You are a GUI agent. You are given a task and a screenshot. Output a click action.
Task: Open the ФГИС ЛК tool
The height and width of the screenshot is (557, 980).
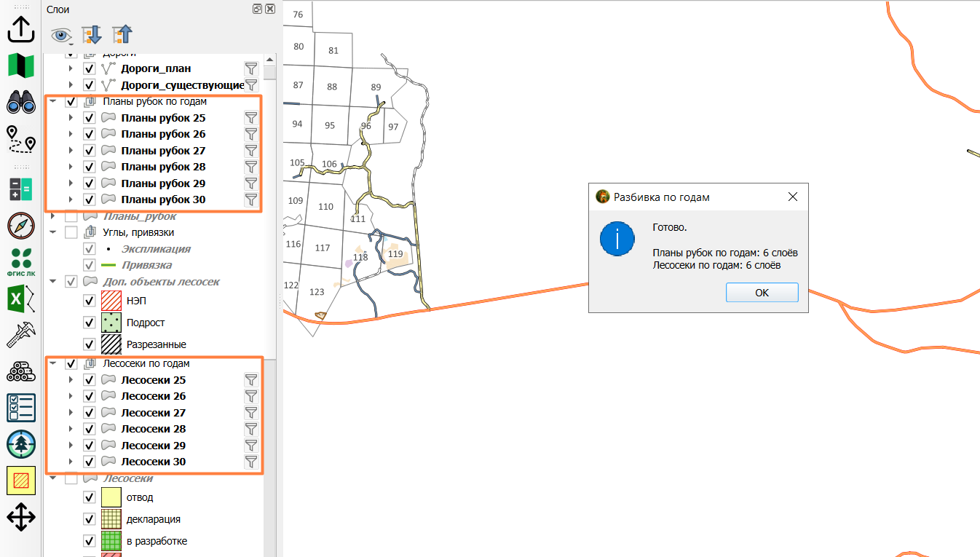(21, 262)
